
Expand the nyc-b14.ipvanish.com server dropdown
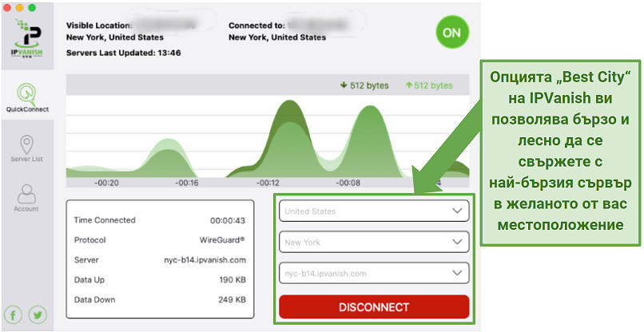coord(374,273)
